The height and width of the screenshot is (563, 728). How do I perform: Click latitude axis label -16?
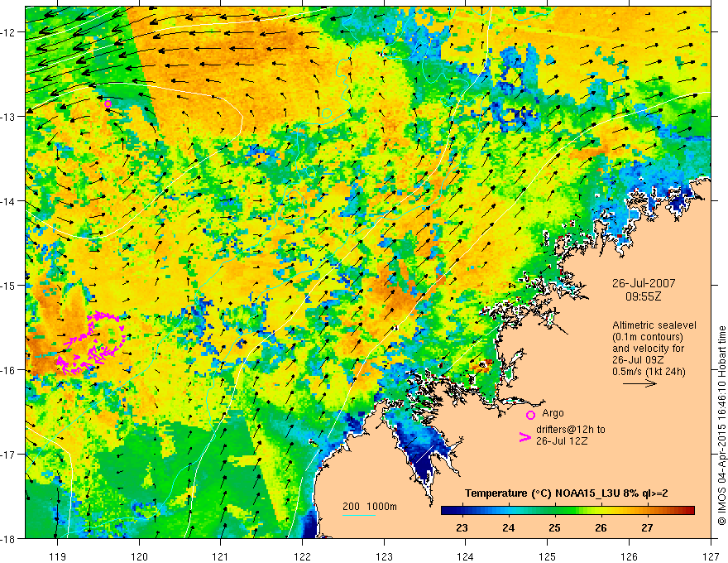point(9,370)
